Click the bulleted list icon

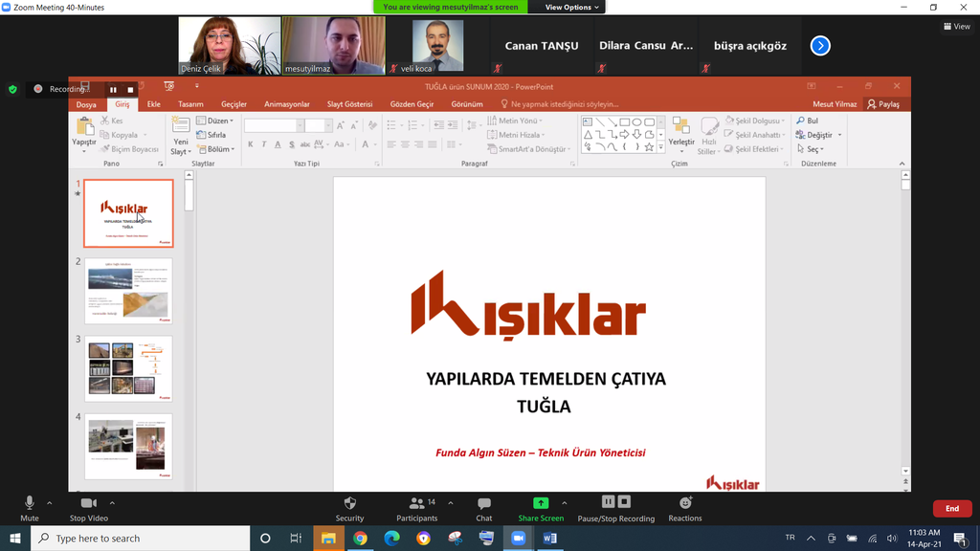coord(391,125)
